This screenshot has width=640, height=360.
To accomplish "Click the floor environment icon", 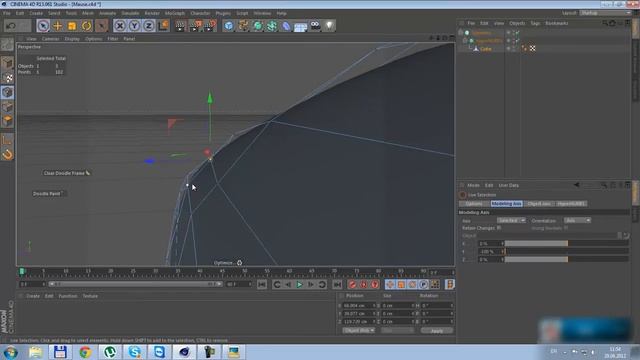I will tap(300, 27).
